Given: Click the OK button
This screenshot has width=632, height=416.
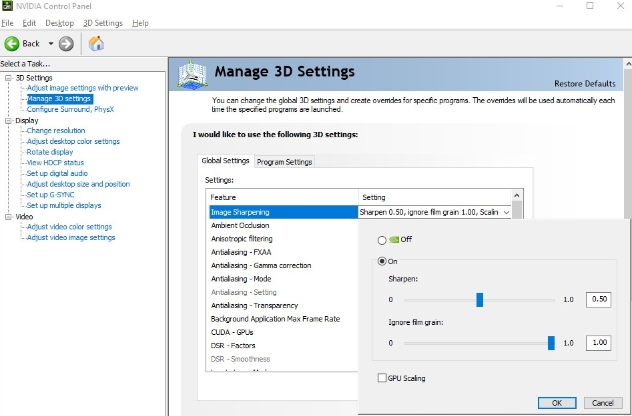Looking at the screenshot, I should click(x=557, y=402).
